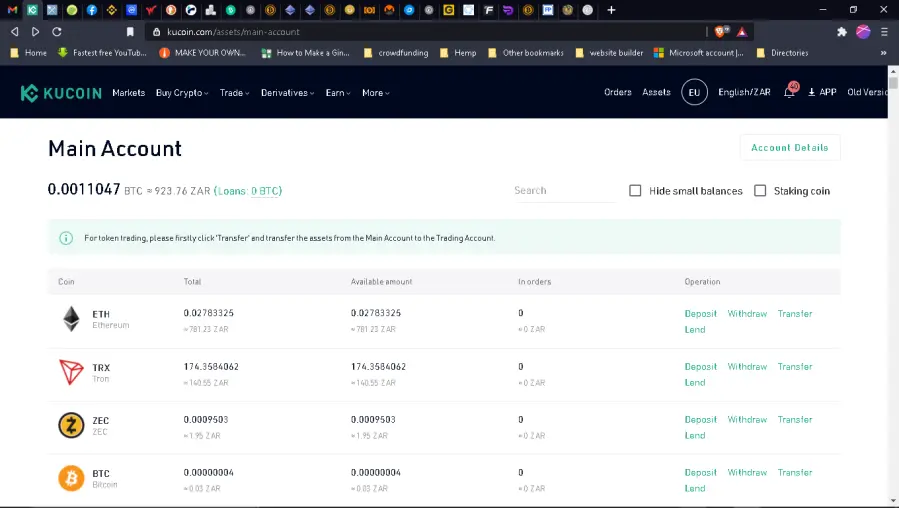Image resolution: width=899 pixels, height=508 pixels.
Task: Open the Directories bookmark folder
Action: 782,53
